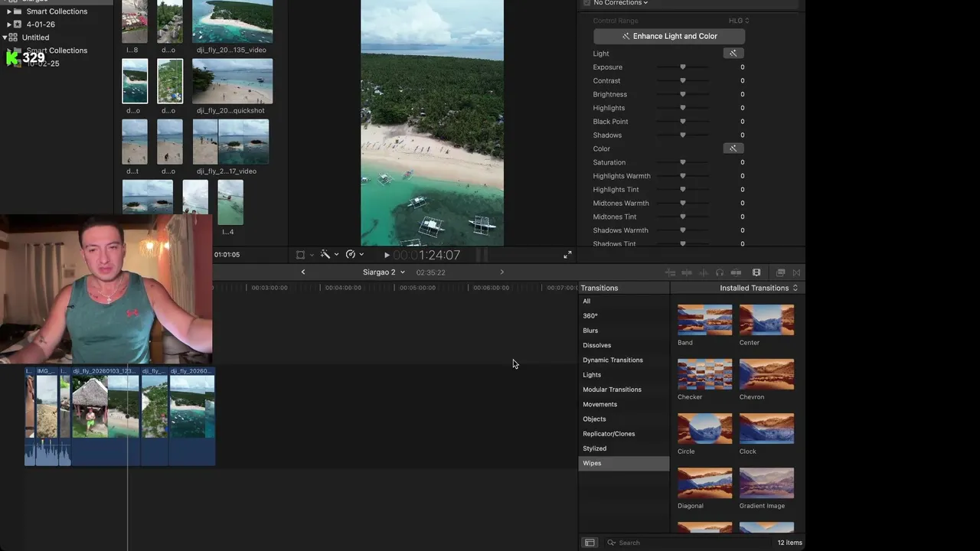Select the Wipes transitions category
The width and height of the screenshot is (980, 551).
point(624,463)
